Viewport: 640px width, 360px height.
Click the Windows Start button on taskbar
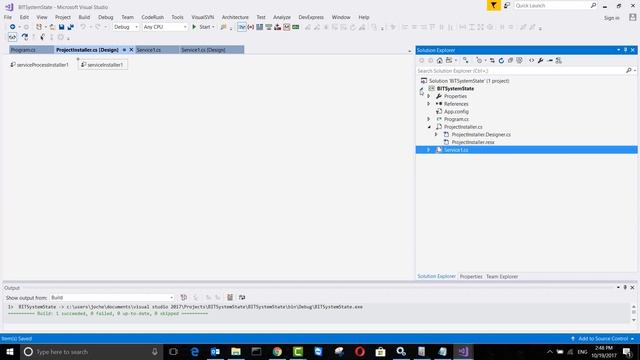coord(10,351)
